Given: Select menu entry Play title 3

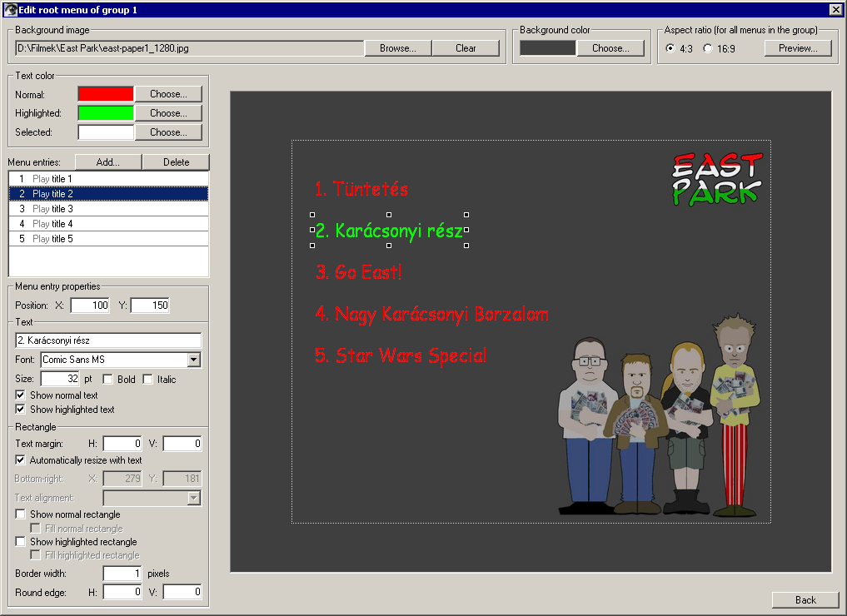Looking at the screenshot, I should (108, 209).
